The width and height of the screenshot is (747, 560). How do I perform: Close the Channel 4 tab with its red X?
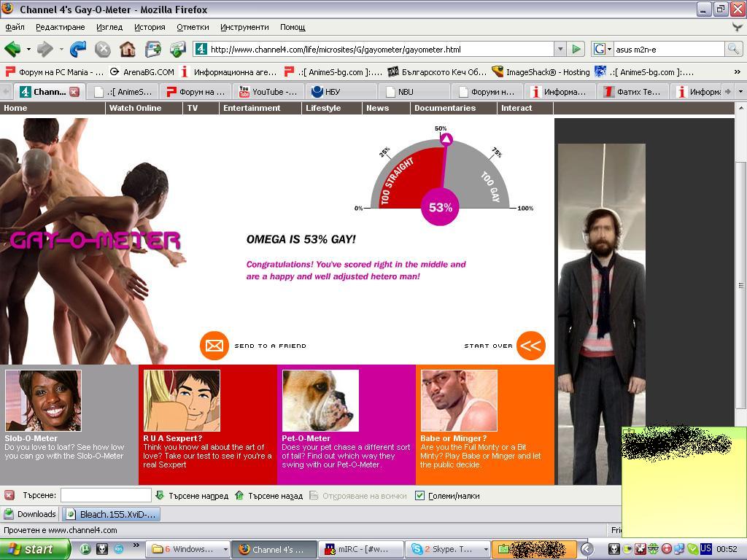point(74,92)
